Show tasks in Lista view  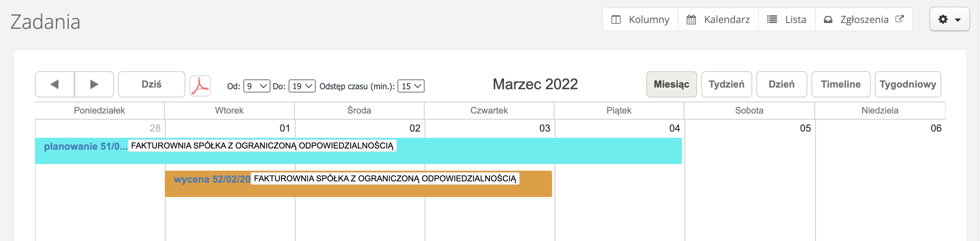point(787,19)
